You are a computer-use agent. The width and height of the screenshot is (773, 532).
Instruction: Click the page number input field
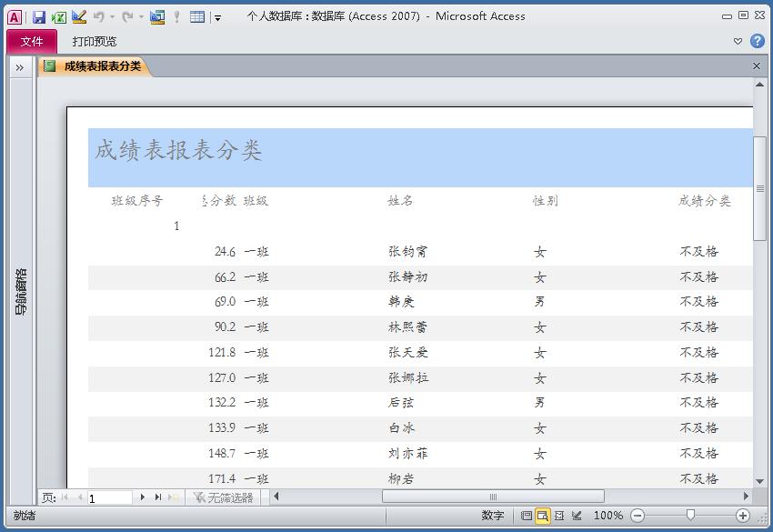tap(109, 497)
